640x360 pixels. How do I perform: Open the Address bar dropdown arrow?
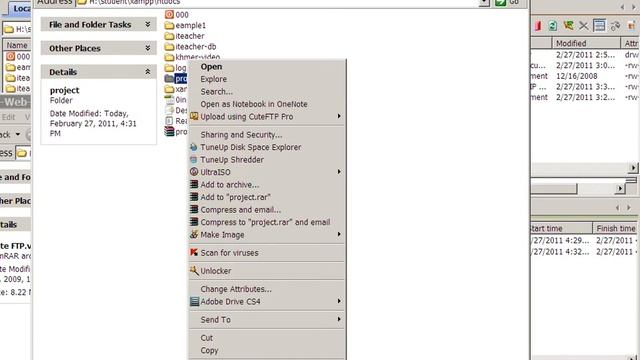click(x=484, y=2)
